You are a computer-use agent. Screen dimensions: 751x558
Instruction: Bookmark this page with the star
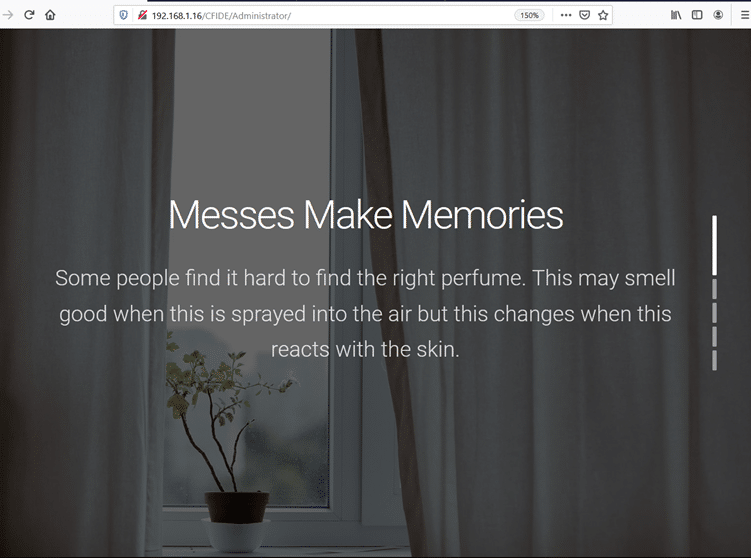(603, 15)
